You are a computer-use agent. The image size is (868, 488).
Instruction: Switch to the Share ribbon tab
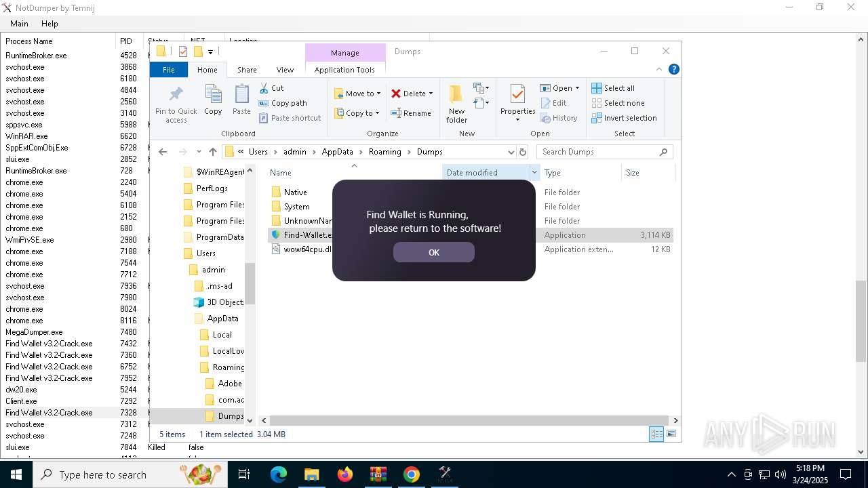[247, 69]
